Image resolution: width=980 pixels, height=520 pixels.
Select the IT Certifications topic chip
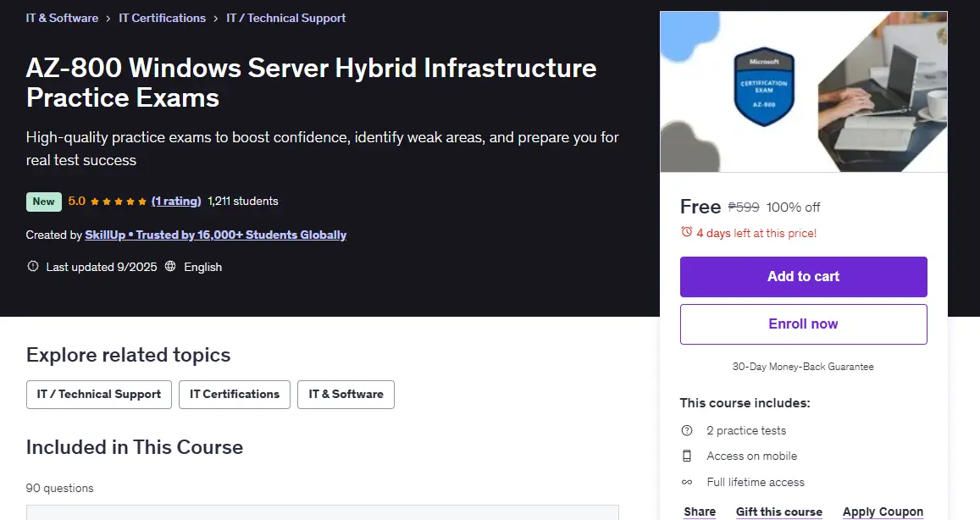(235, 395)
